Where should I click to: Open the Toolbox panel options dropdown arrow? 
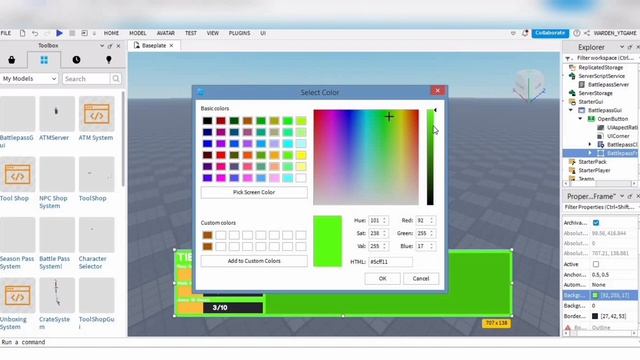click(102, 46)
